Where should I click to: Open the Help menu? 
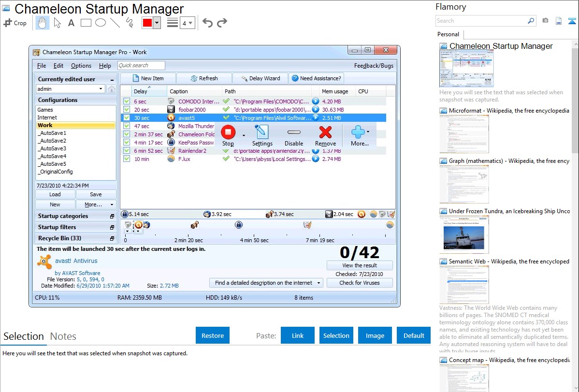(105, 66)
